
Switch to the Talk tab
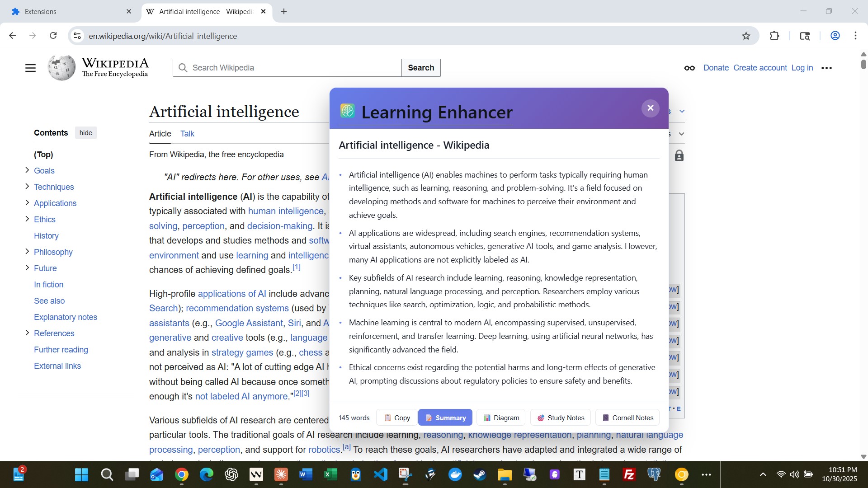coord(187,134)
